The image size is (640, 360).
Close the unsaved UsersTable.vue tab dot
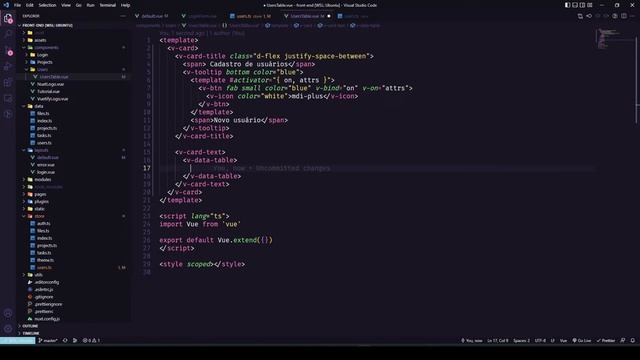pyautogui.click(x=329, y=16)
